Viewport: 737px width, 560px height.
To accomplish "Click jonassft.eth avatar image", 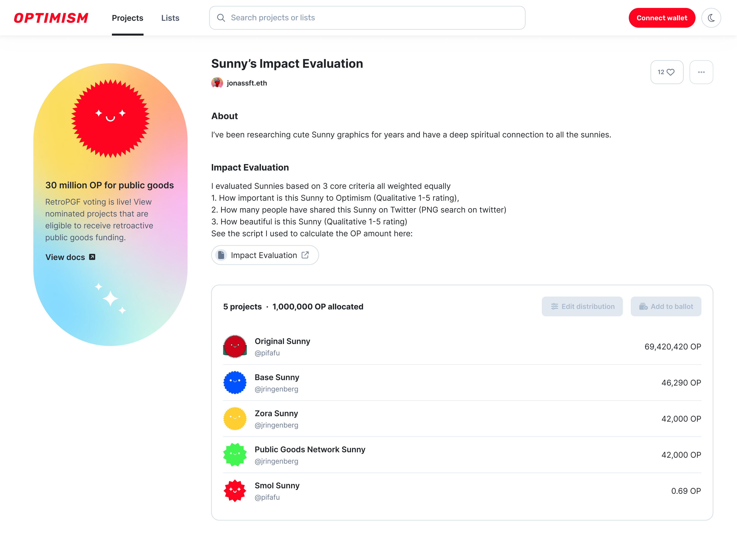I will click(x=217, y=83).
